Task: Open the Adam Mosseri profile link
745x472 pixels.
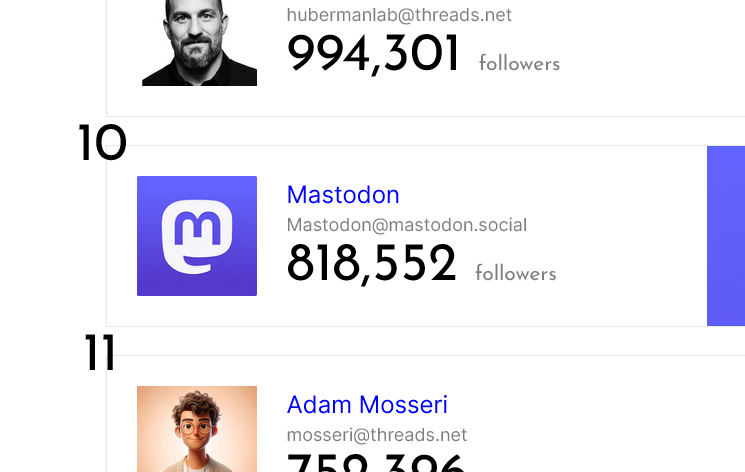Action: 367,405
